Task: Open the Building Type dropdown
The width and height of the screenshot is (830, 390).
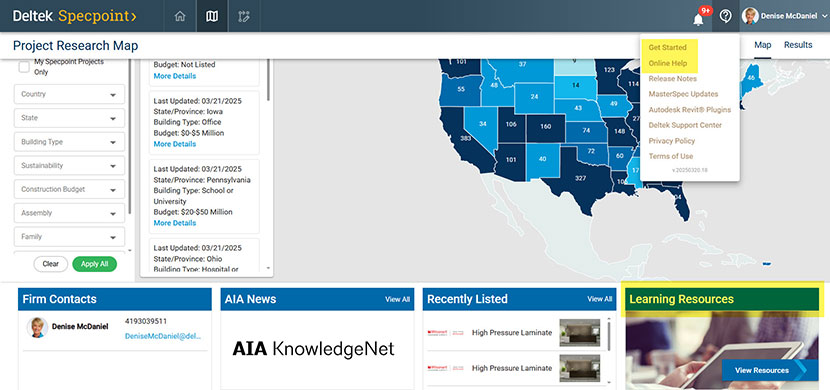Action: 69,142
